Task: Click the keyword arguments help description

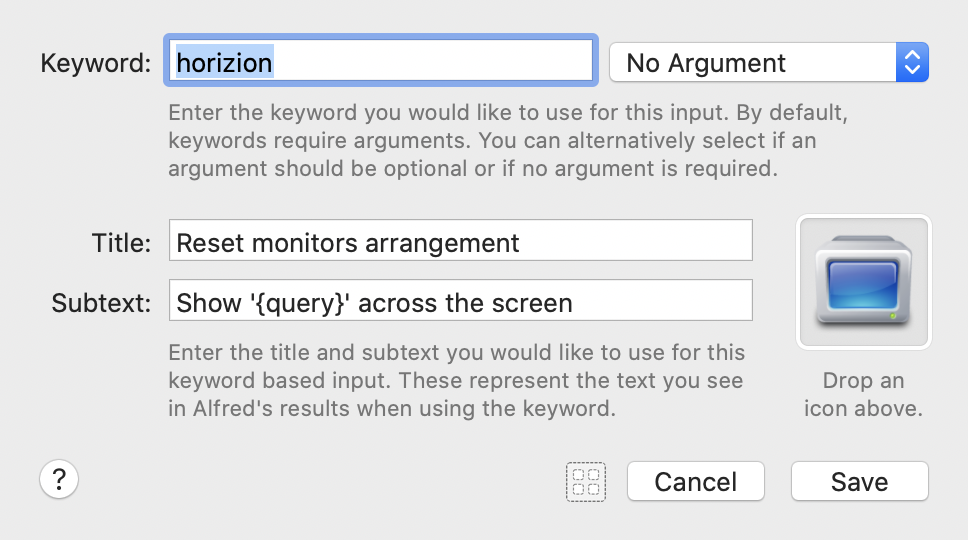Action: [508, 140]
